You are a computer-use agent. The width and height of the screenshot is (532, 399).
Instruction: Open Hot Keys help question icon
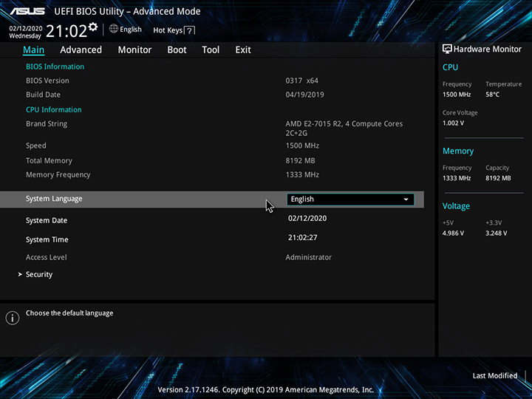pyautogui.click(x=190, y=30)
